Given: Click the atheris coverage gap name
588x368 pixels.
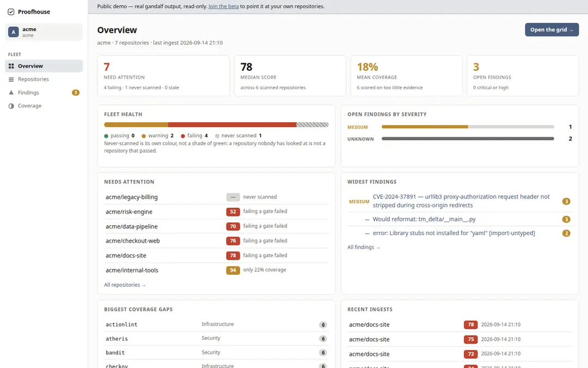Looking at the screenshot, I should click(117, 339).
